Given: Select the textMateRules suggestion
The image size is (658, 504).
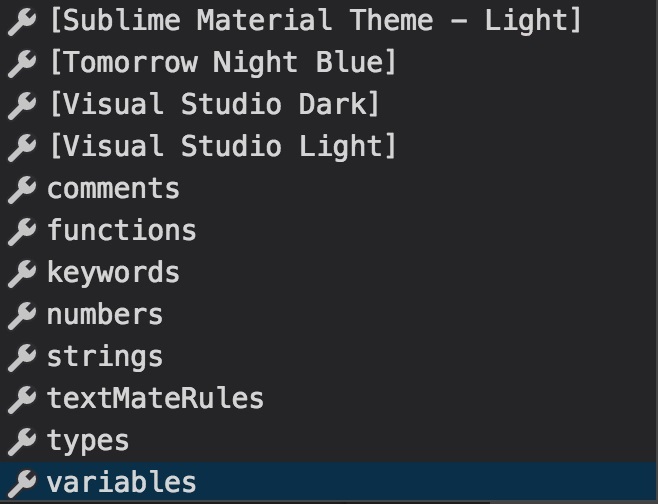Looking at the screenshot, I should (x=329, y=399).
